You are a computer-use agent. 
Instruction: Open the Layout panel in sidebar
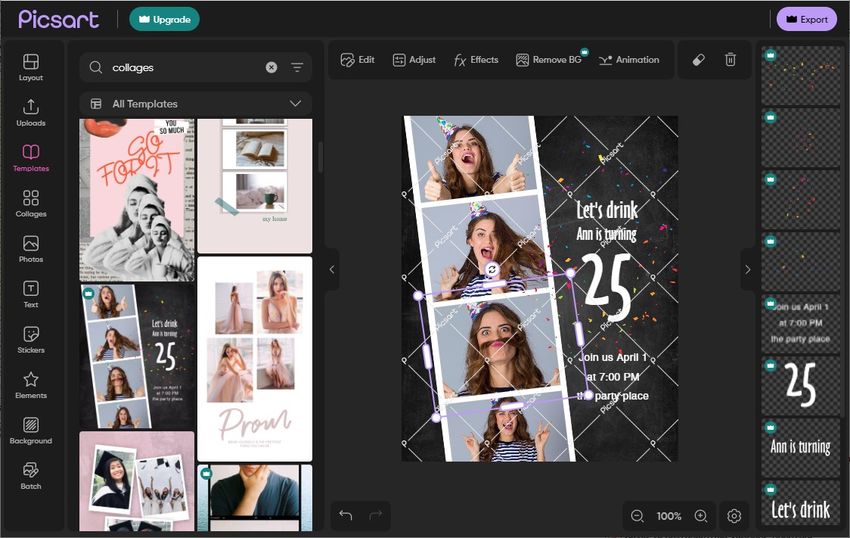click(x=31, y=67)
